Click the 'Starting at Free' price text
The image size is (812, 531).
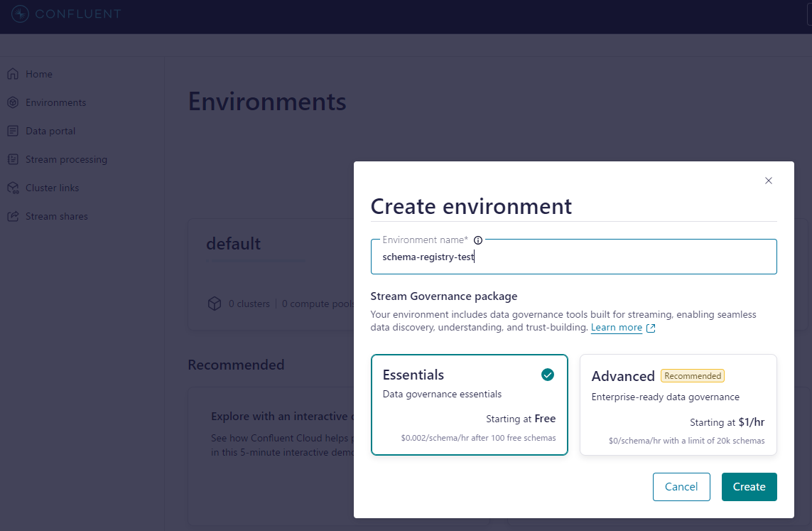coord(521,419)
